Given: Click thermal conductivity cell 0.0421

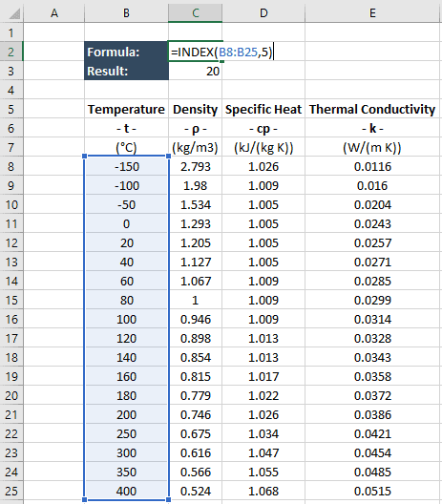Looking at the screenshot, I should click(372, 433).
